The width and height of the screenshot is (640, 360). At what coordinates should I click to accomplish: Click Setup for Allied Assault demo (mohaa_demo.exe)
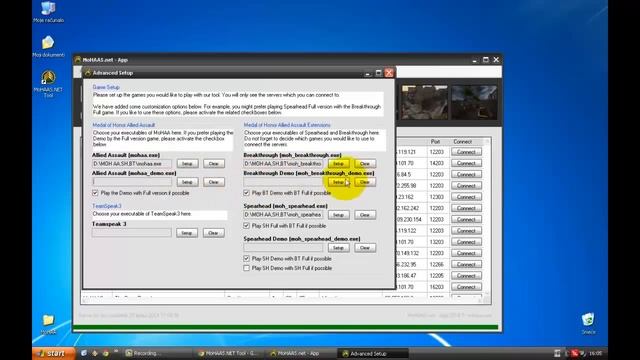pos(187,182)
